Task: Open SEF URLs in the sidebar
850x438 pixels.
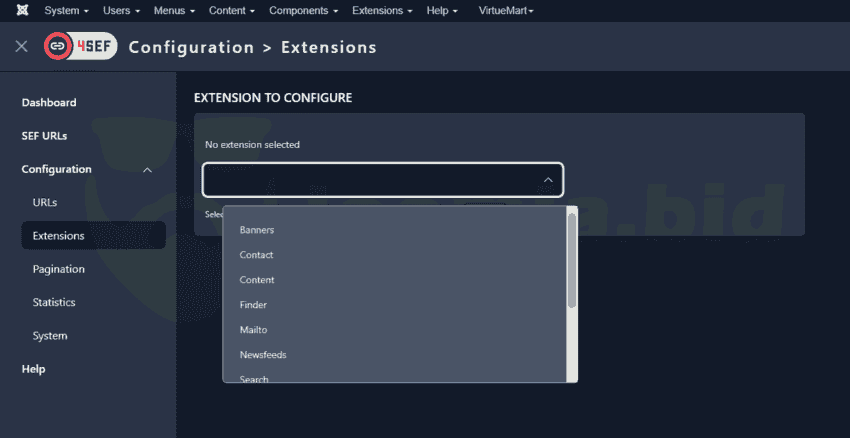Action: click(44, 136)
